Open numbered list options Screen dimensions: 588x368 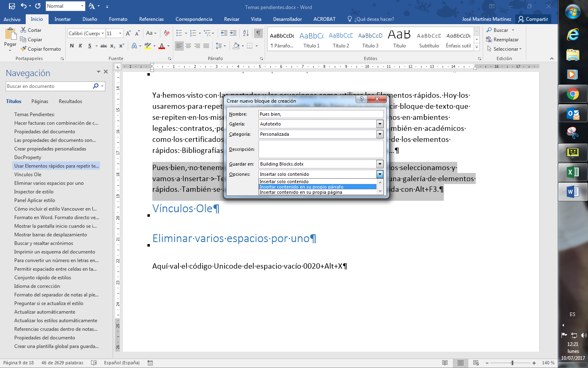point(200,33)
